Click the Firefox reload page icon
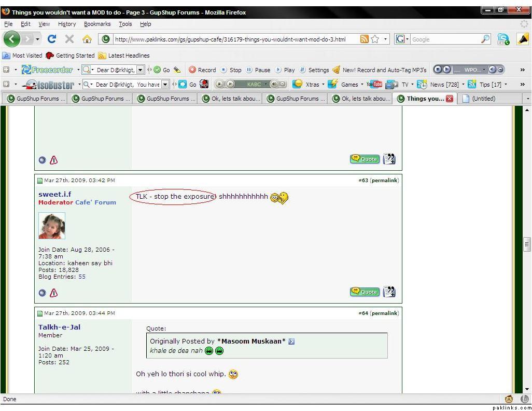 pyautogui.click(x=52, y=39)
